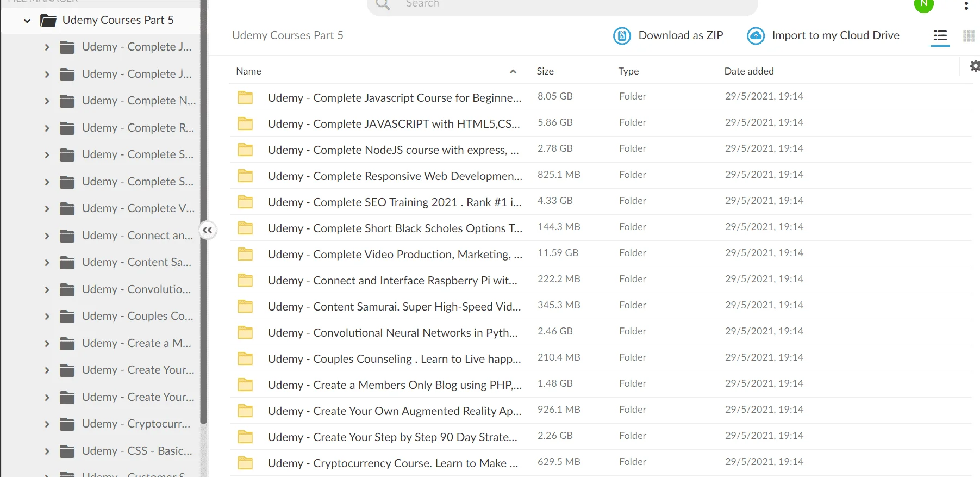Click folder icon for Complete Video Production row
This screenshot has width=980, height=477.
pyautogui.click(x=245, y=254)
